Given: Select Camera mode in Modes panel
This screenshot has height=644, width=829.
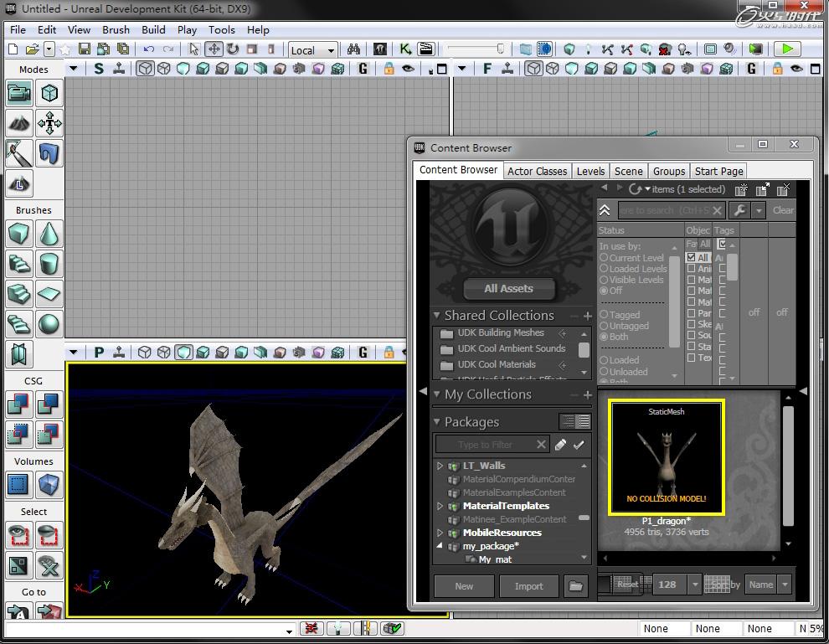Looking at the screenshot, I should (x=19, y=94).
